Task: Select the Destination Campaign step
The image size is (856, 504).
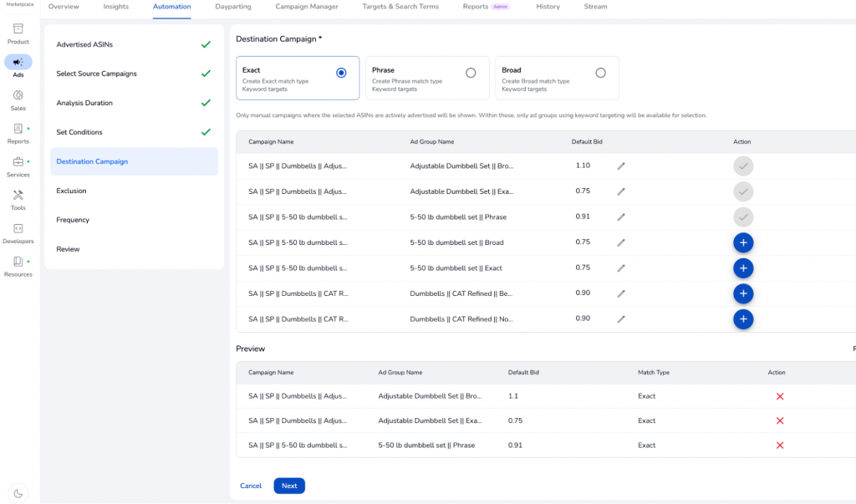Action: tap(134, 161)
